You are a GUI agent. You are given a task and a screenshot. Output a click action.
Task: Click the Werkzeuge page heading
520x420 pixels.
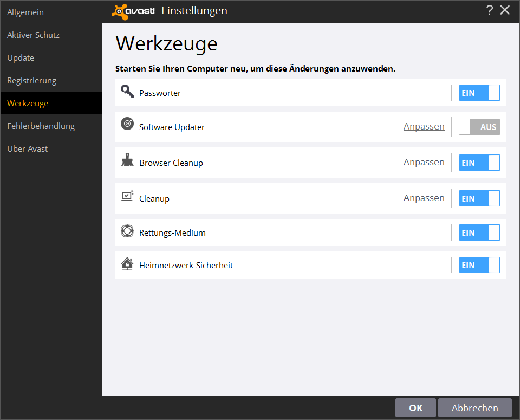(x=166, y=43)
